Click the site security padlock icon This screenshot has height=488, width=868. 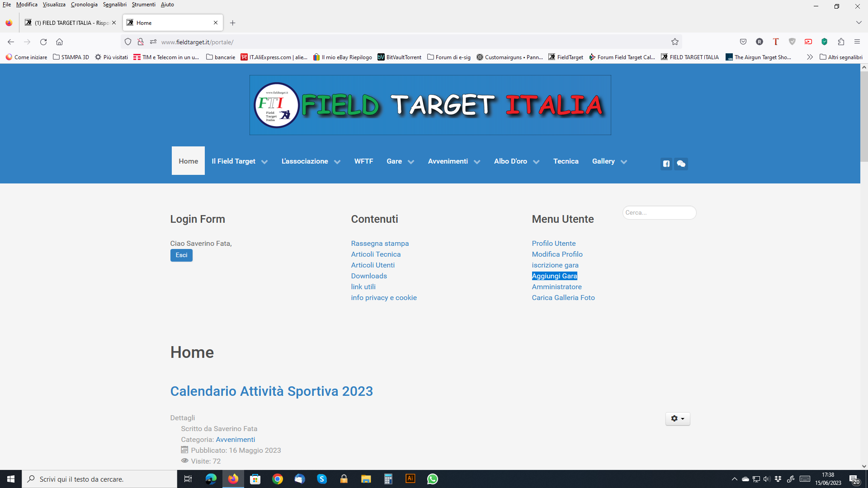pyautogui.click(x=141, y=42)
